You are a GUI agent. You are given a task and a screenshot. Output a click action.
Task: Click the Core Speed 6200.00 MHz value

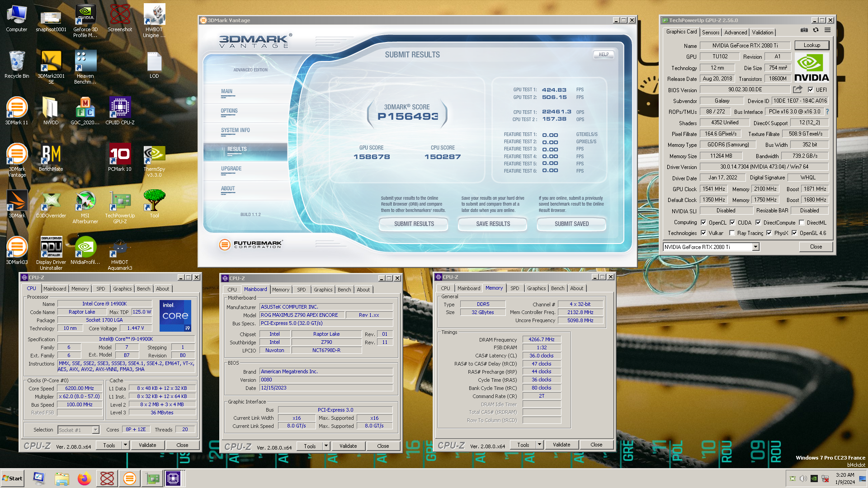click(80, 388)
